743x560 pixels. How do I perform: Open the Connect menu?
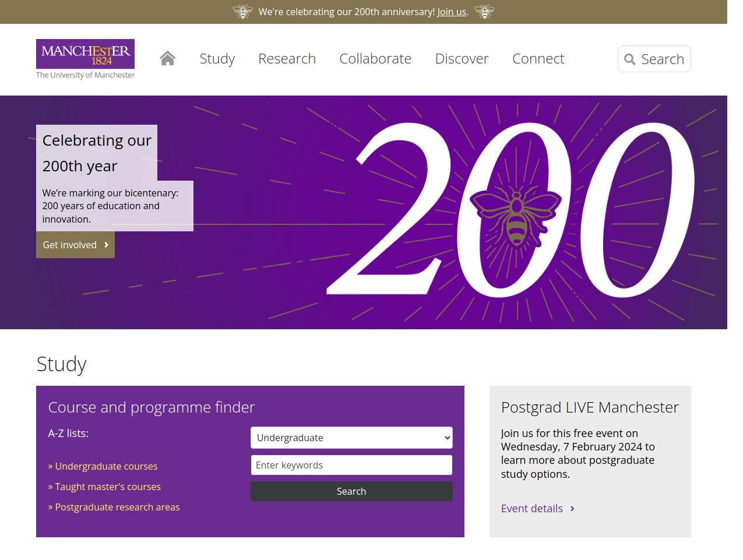click(538, 58)
